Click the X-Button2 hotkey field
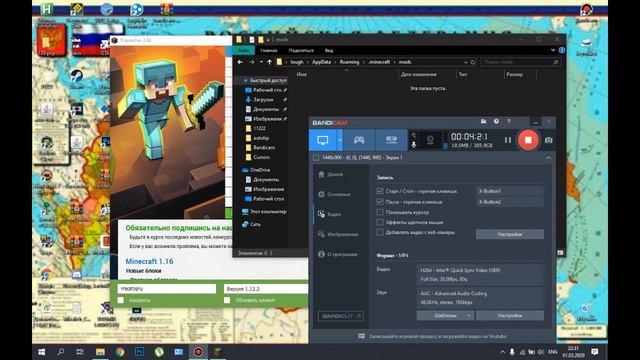Screen dimensions: 640x360 coord(509,202)
